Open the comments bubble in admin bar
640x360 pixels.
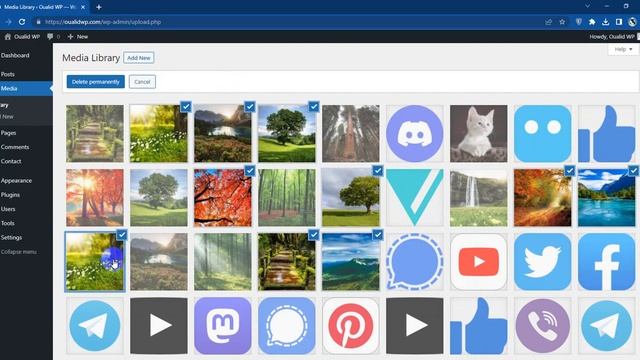(53, 36)
